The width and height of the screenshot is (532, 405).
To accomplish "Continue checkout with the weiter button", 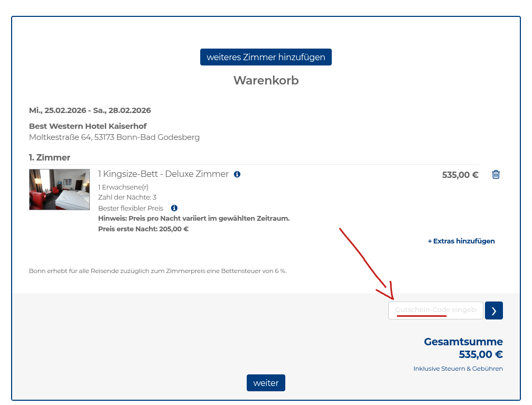I will click(266, 383).
